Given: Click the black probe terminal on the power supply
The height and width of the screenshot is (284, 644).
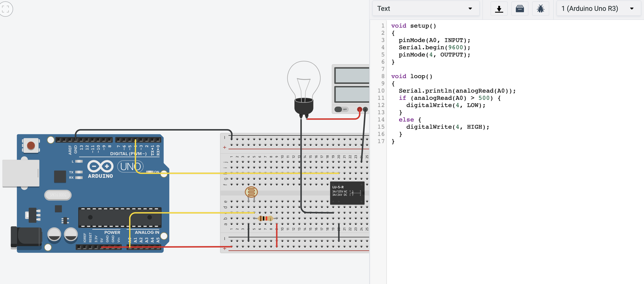Looking at the screenshot, I should point(365,109).
